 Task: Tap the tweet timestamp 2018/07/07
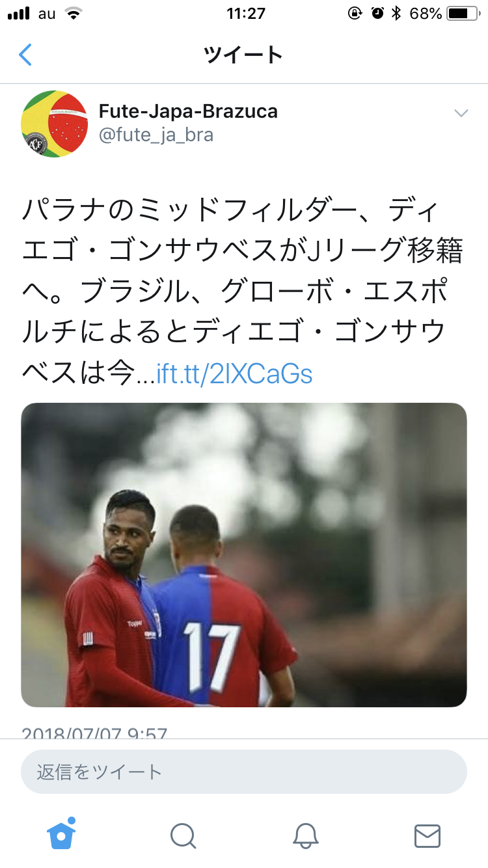click(94, 732)
